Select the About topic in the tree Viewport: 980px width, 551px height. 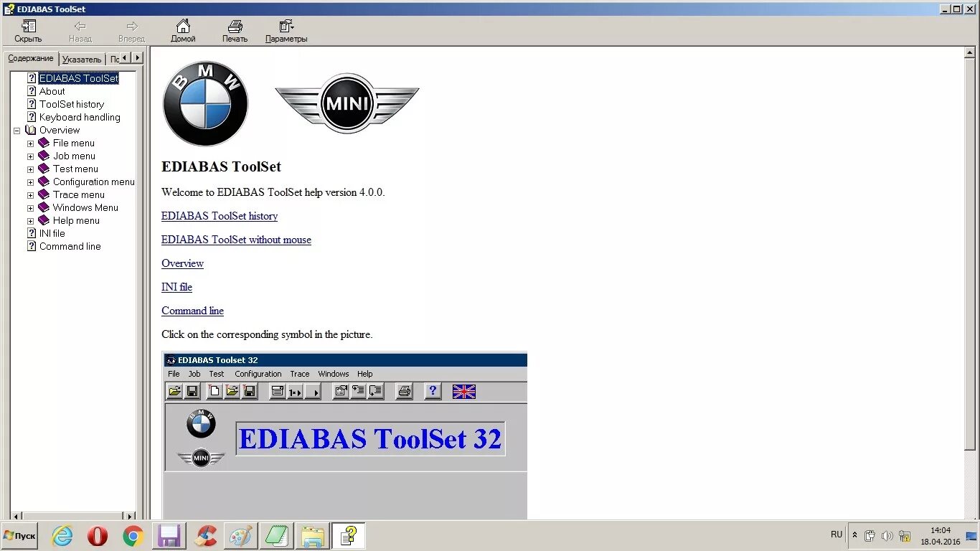pyautogui.click(x=52, y=91)
